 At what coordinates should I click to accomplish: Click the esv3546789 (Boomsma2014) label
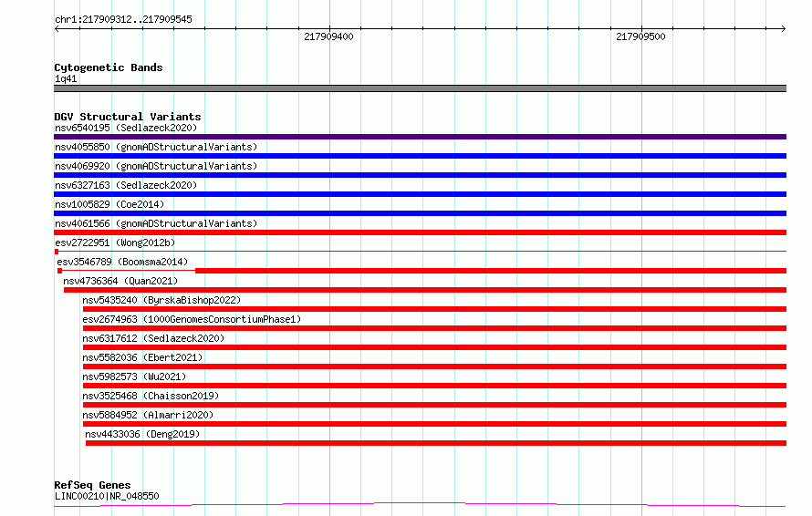(x=122, y=262)
